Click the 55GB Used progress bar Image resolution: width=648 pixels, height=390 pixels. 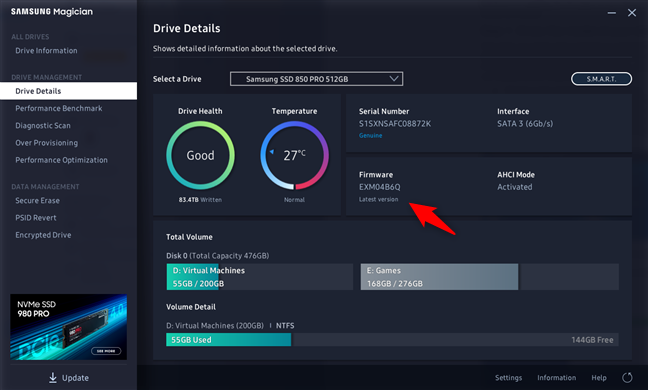[229, 340]
